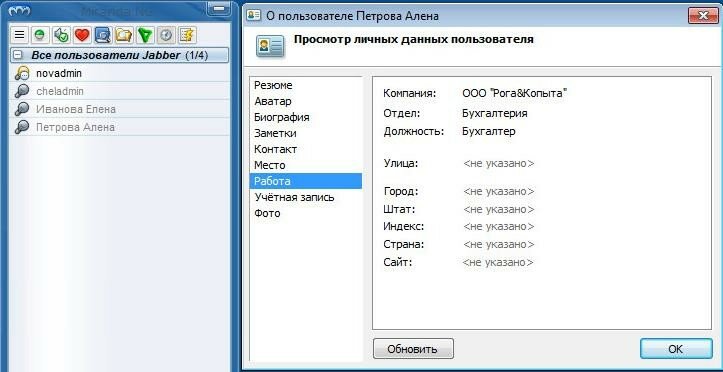This screenshot has width=723, height=372.
Task: Click the Город не указано value
Action: pos(498,191)
